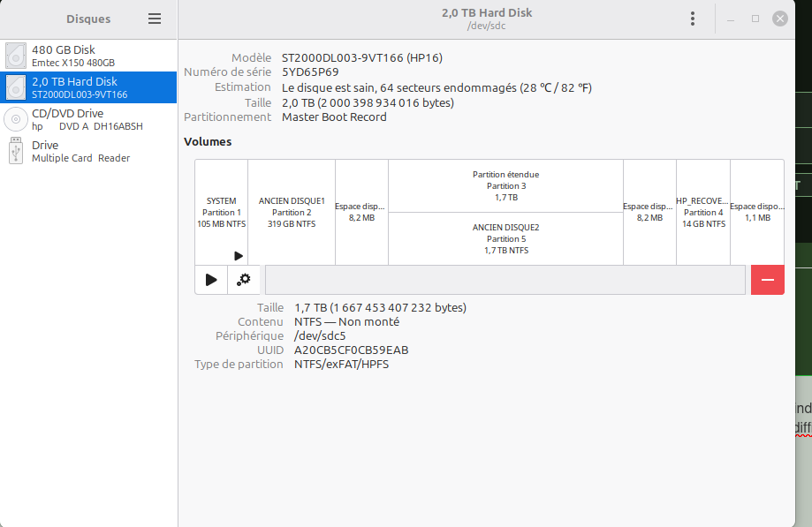Select SYSTEM Partition 1 volume

pyautogui.click(x=221, y=212)
